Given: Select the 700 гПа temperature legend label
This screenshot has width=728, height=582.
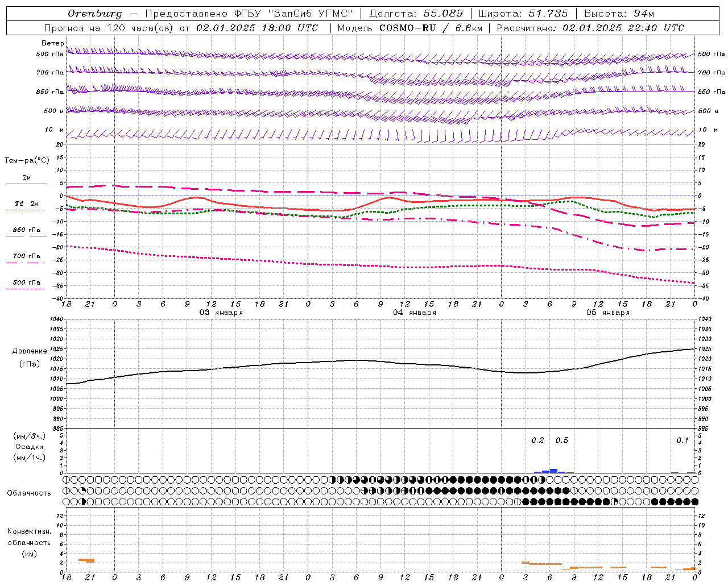Looking at the screenshot, I should click(27, 256).
